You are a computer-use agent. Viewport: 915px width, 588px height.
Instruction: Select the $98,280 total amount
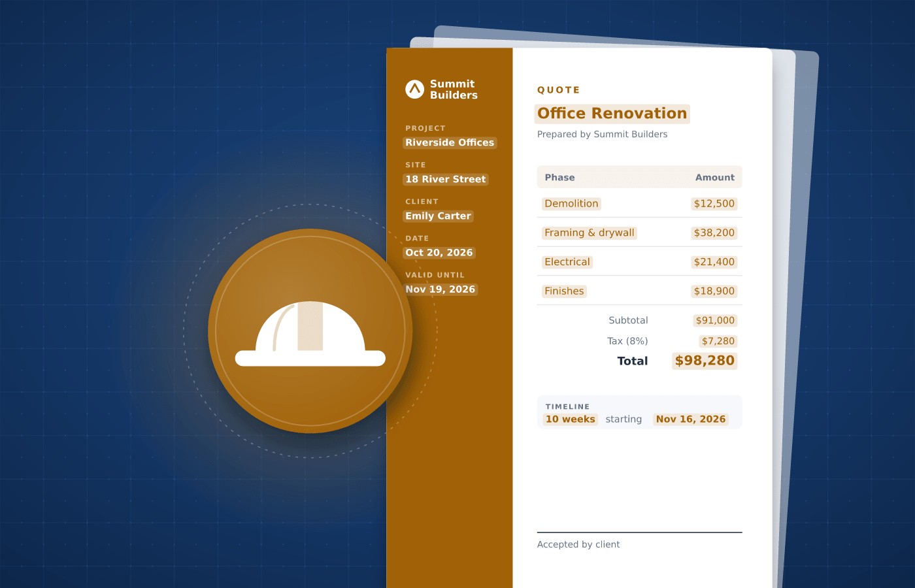pos(705,361)
